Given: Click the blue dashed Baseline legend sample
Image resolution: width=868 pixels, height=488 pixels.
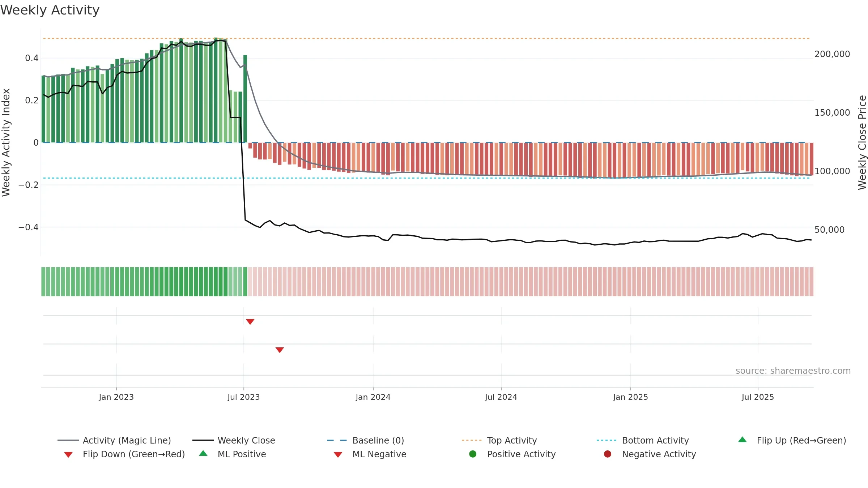Looking at the screenshot, I should [x=337, y=440].
